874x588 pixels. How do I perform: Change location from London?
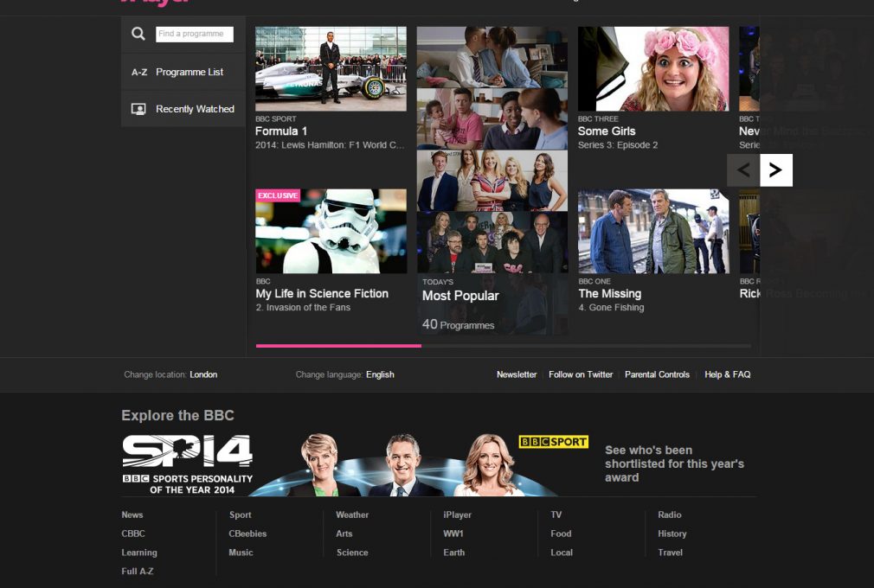pyautogui.click(x=203, y=374)
